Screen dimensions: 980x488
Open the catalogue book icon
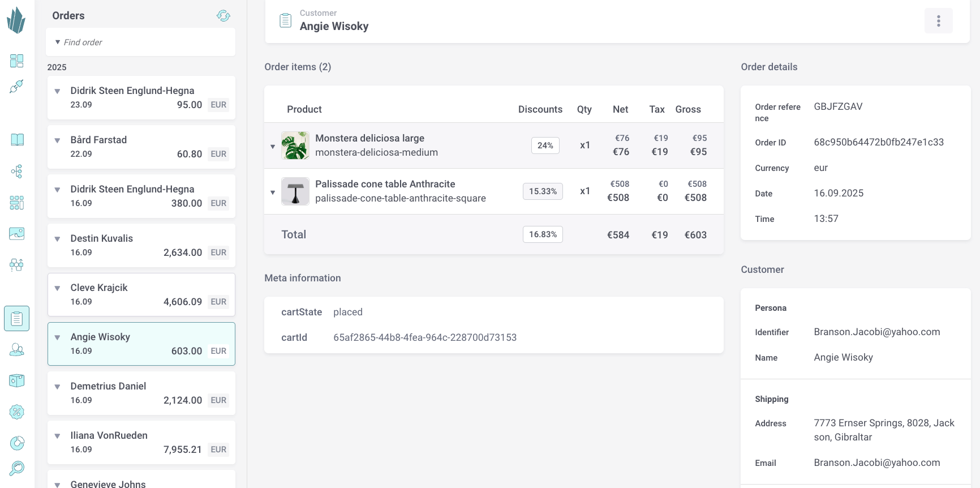coord(17,140)
